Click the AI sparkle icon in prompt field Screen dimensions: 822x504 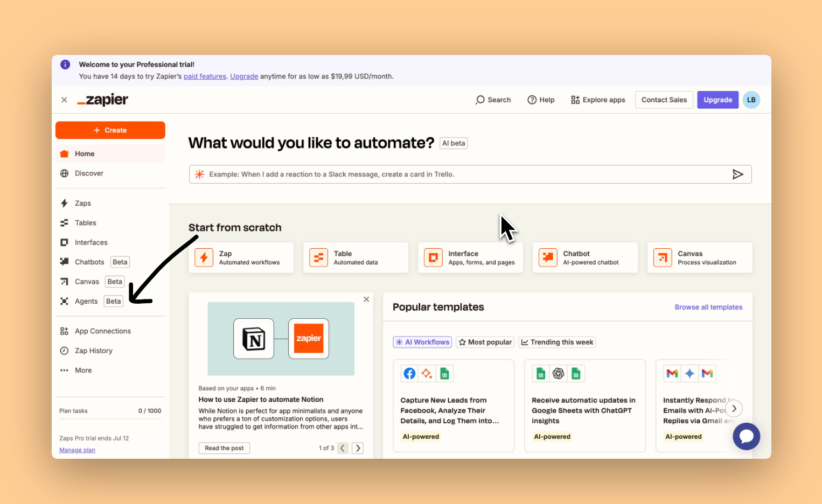coord(199,174)
